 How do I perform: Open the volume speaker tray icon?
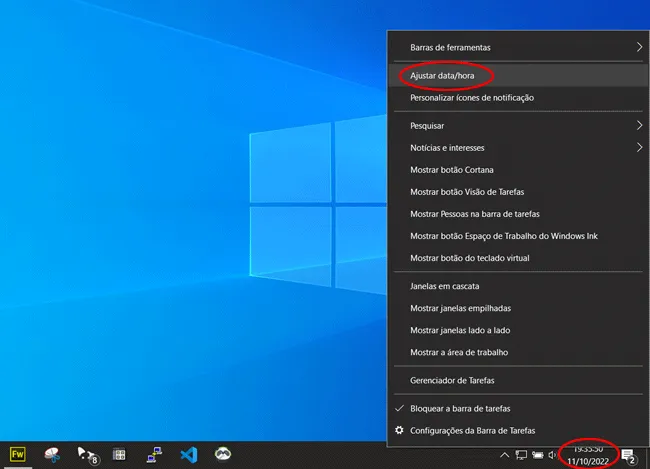[552, 455]
